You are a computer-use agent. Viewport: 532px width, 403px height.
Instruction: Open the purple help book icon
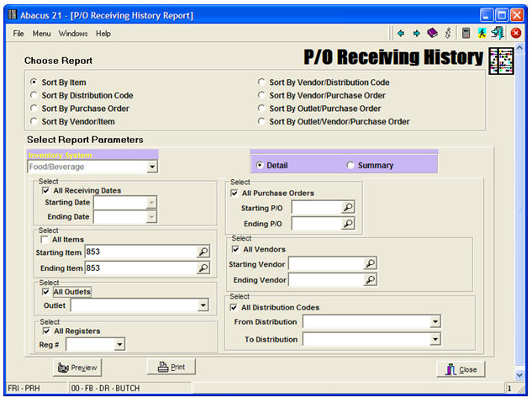click(x=432, y=34)
